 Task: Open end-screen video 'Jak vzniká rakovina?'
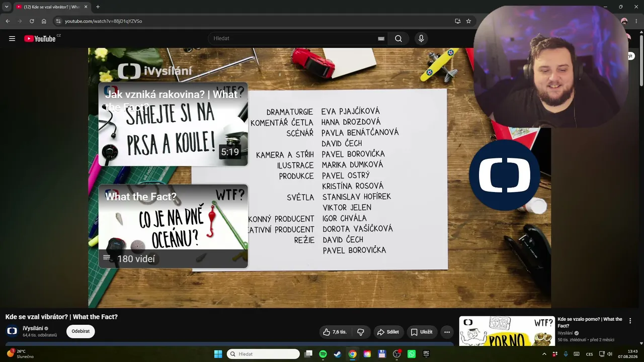[173, 124]
